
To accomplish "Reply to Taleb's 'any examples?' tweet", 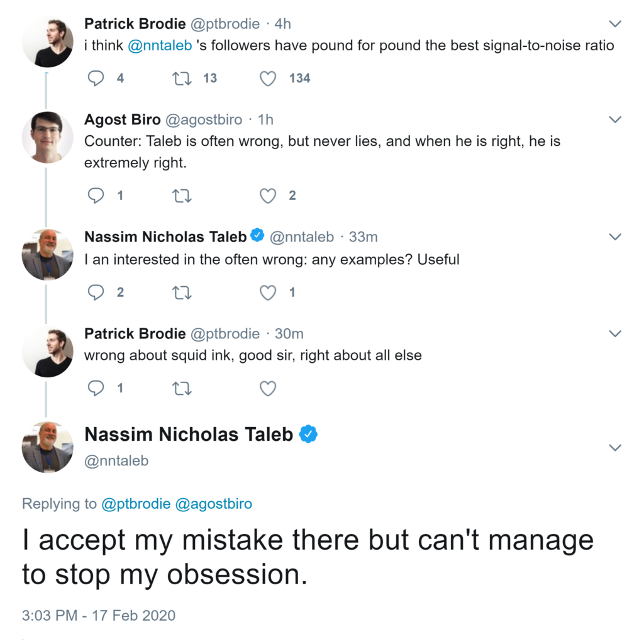I will (x=96, y=292).
